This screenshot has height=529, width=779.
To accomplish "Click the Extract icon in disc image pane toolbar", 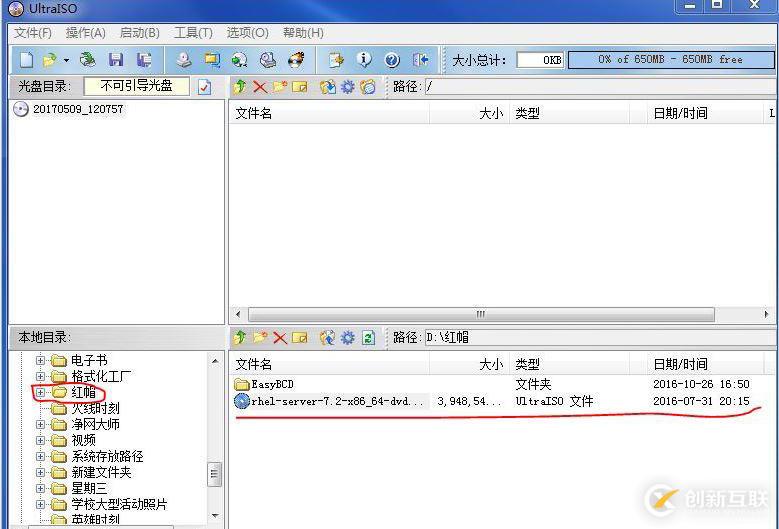I will [327, 87].
